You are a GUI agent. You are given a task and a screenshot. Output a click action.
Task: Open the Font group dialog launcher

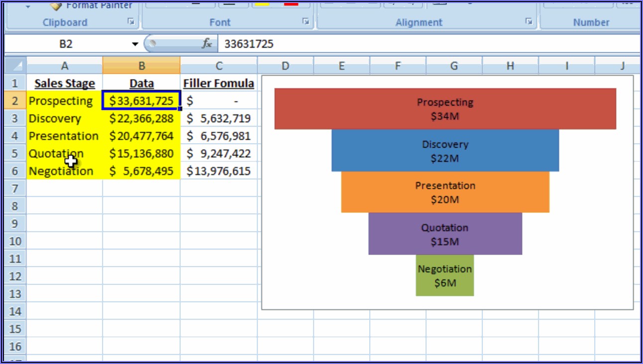(x=306, y=22)
